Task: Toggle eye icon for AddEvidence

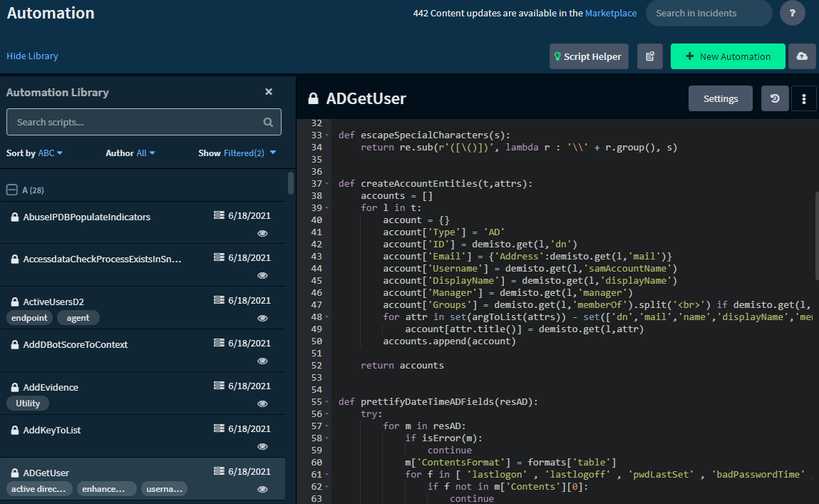Action: [263, 403]
